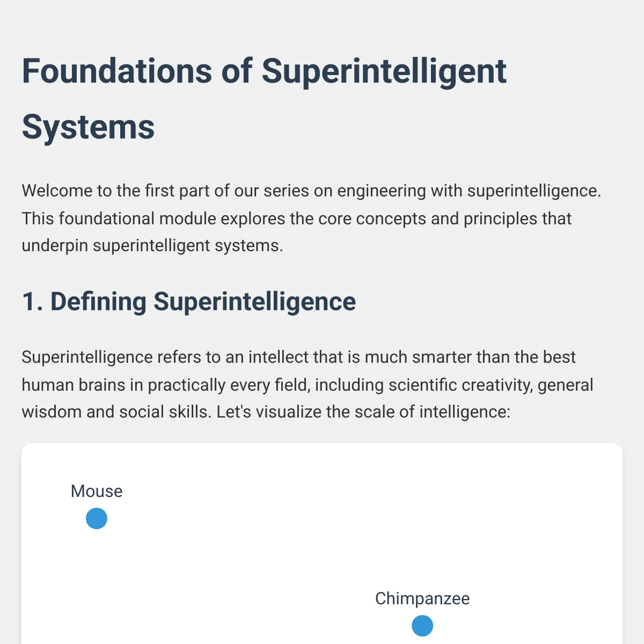Select the Chimpanzee label in chart
Image resolution: width=644 pixels, height=644 pixels.
pos(422,598)
